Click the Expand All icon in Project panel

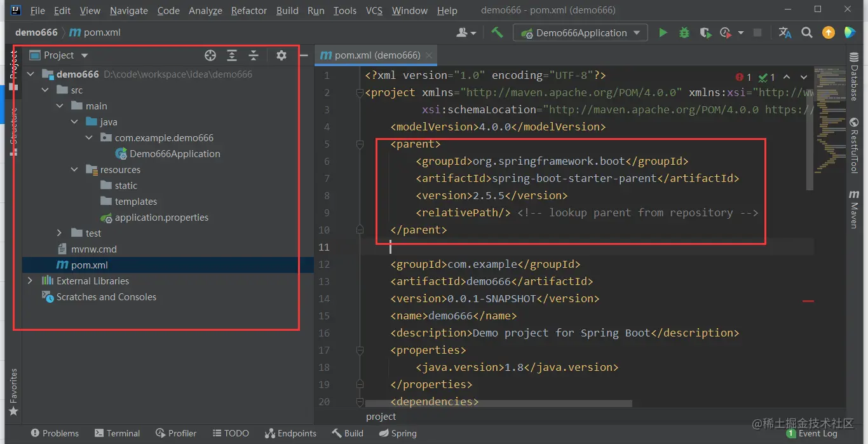[232, 55]
